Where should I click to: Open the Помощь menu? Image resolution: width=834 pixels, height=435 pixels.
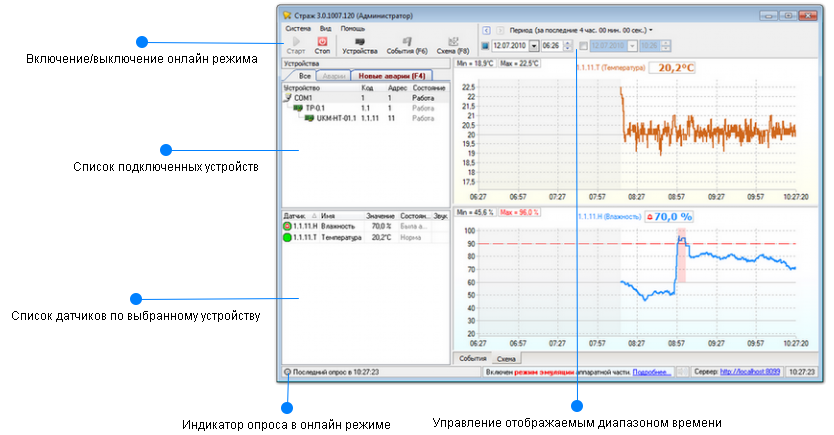353,29
